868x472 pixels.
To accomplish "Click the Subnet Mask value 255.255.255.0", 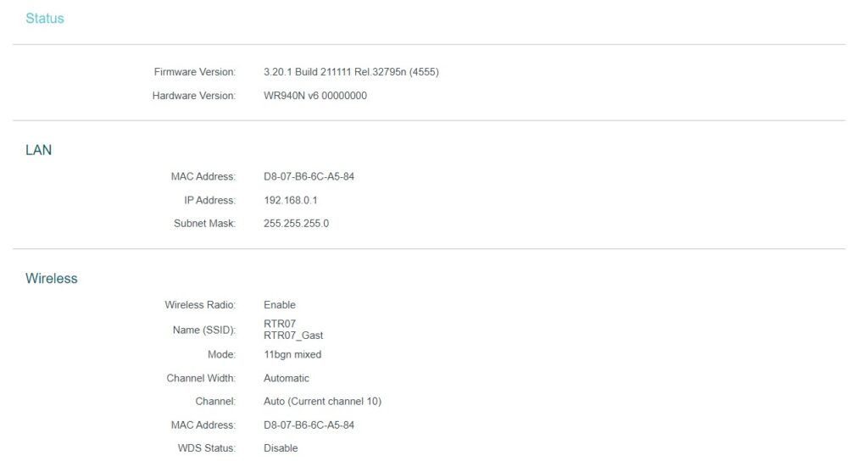I will [297, 224].
